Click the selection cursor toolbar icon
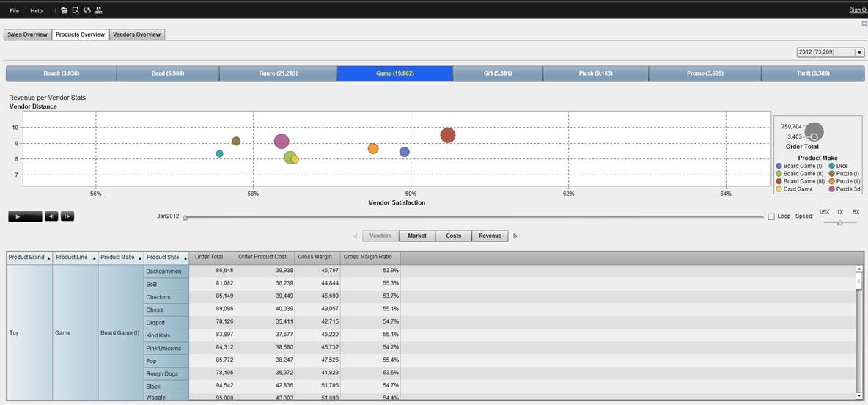Screen dimensions: 868x405 [76, 10]
